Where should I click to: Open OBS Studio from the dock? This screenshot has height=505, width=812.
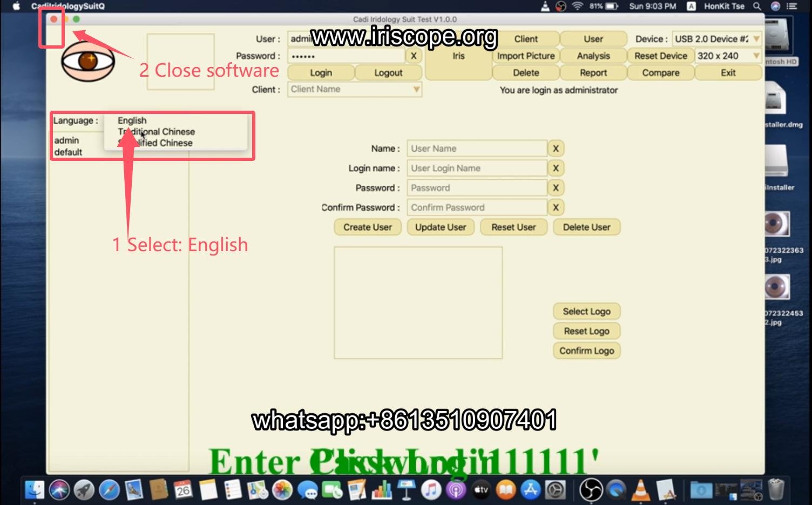coord(591,490)
